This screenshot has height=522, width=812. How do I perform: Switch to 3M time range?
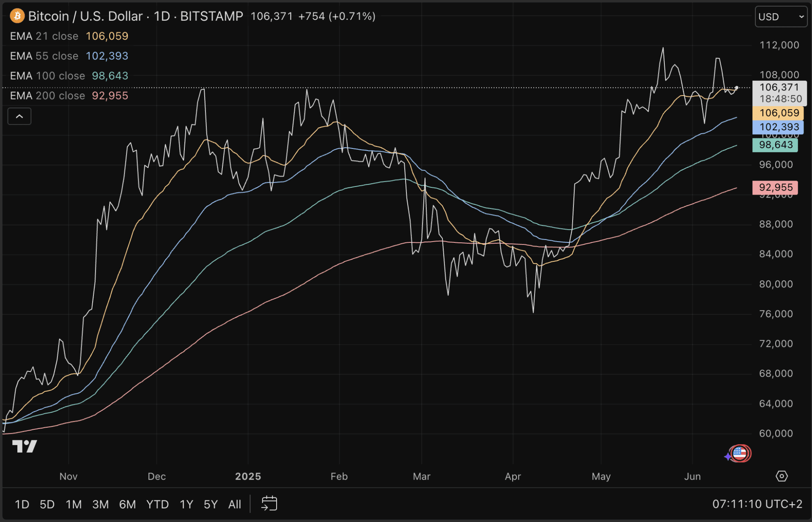click(x=100, y=504)
